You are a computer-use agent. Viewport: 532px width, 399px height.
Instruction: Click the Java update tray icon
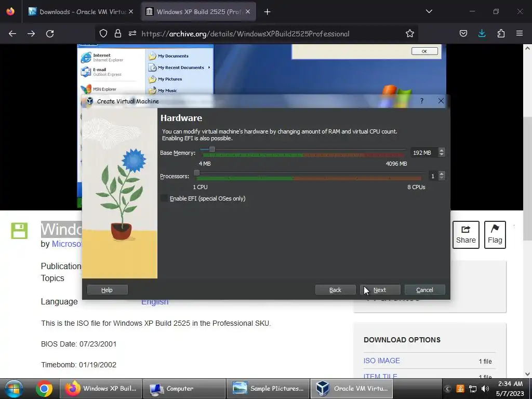click(460, 389)
